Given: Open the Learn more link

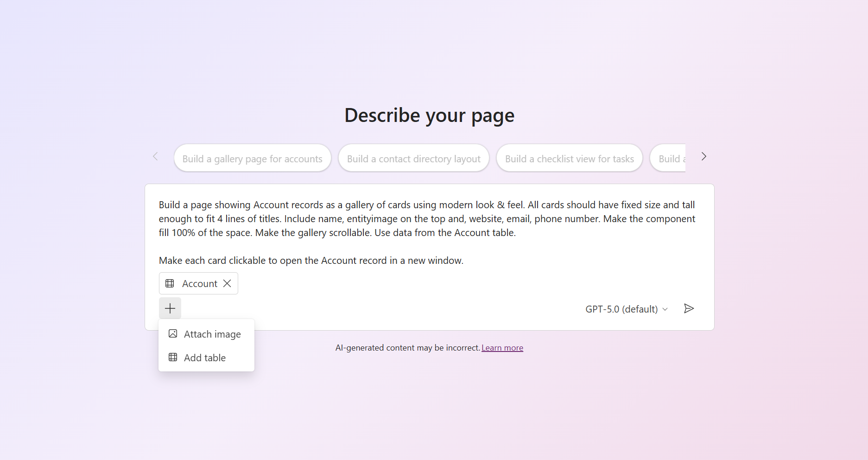Looking at the screenshot, I should coord(502,348).
